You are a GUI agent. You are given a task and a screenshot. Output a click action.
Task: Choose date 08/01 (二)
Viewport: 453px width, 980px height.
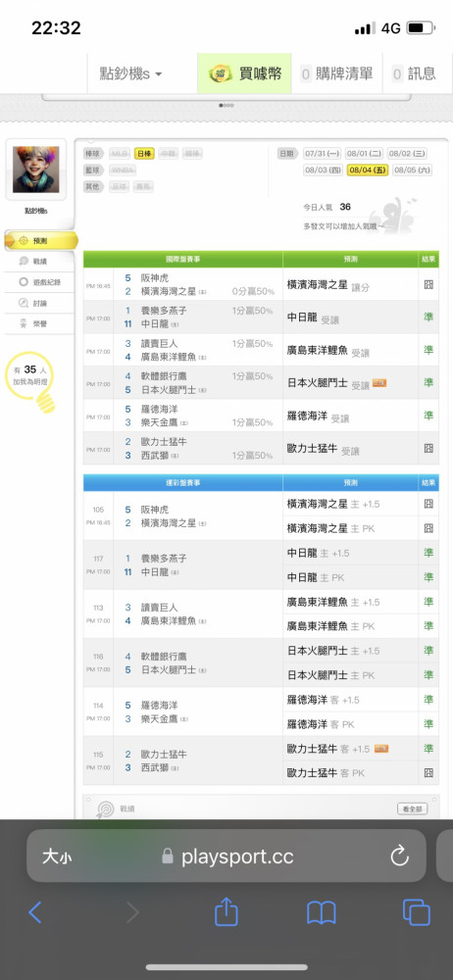pos(364,153)
